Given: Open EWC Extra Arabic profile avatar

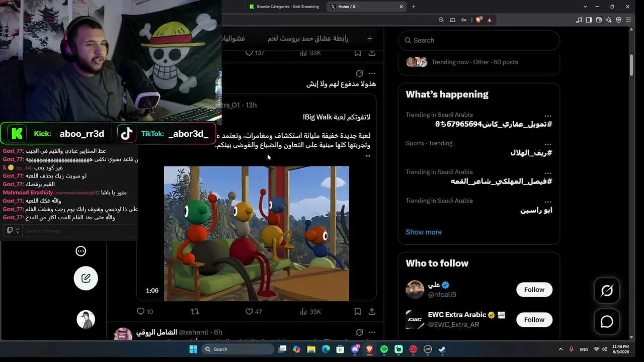Looking at the screenshot, I should pos(415,320).
